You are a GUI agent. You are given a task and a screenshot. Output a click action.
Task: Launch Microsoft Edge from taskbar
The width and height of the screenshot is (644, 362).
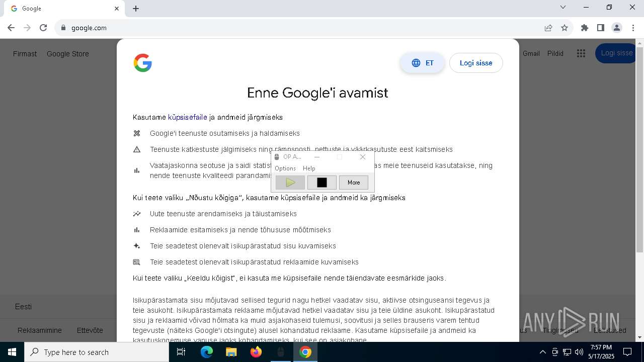(207, 352)
